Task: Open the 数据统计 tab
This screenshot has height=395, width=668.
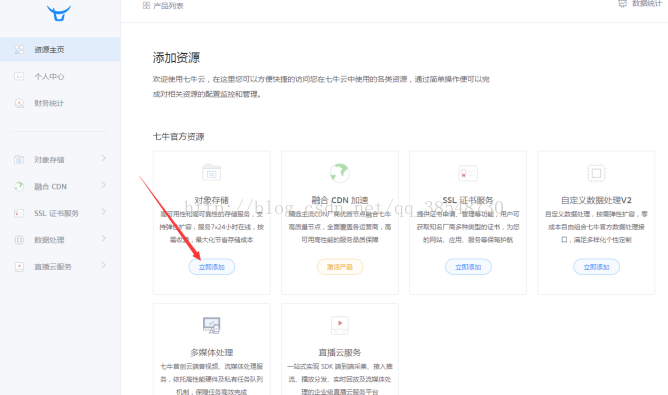Action: pos(640,4)
